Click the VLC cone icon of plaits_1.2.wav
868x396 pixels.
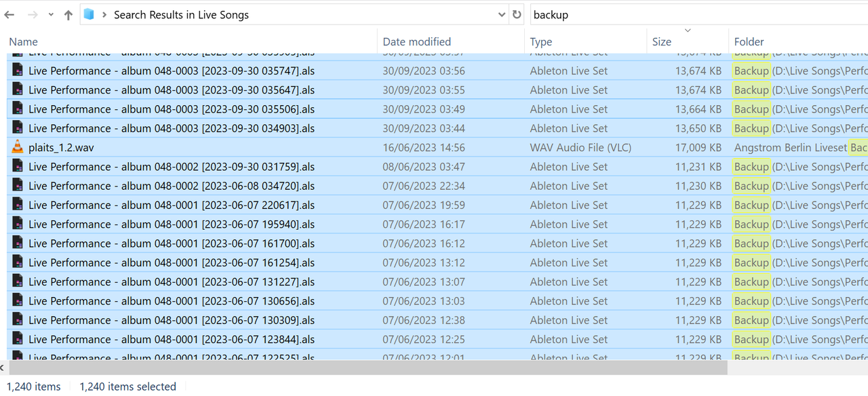click(x=18, y=146)
